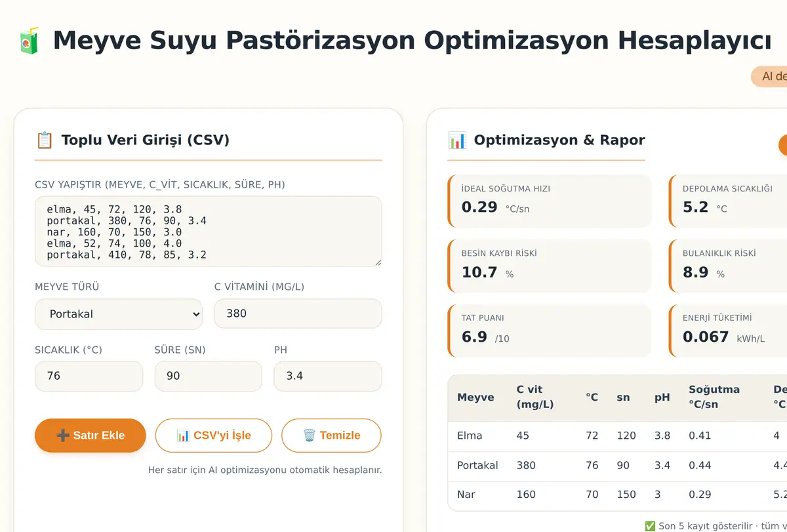Image resolution: width=787 pixels, height=532 pixels.
Task: Click the pH column header
Action: pos(662,398)
